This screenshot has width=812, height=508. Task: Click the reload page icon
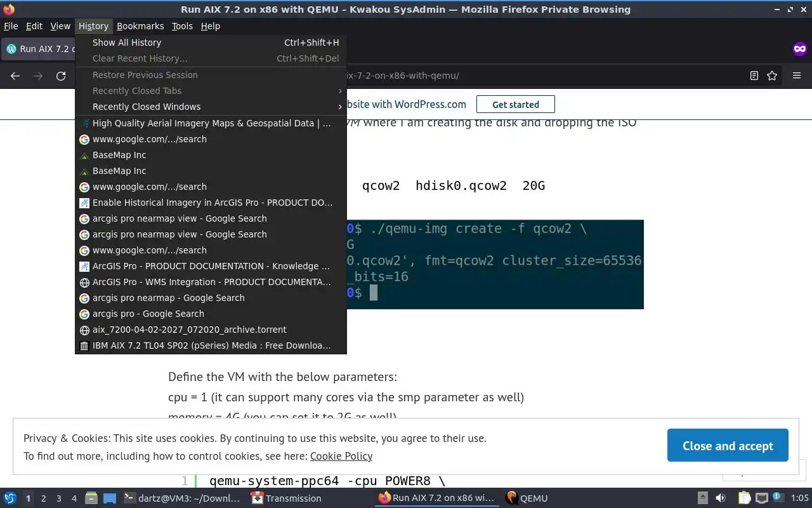(61, 76)
